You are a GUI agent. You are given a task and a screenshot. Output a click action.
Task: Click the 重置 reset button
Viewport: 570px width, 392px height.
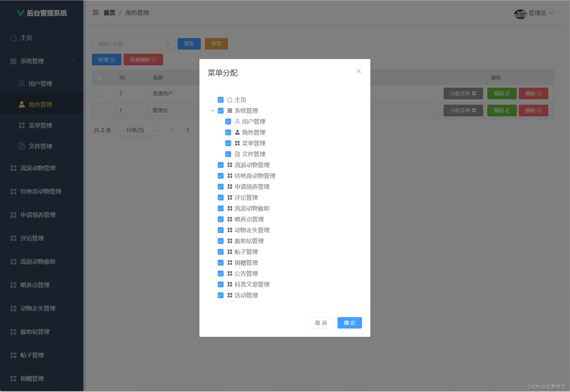[216, 43]
